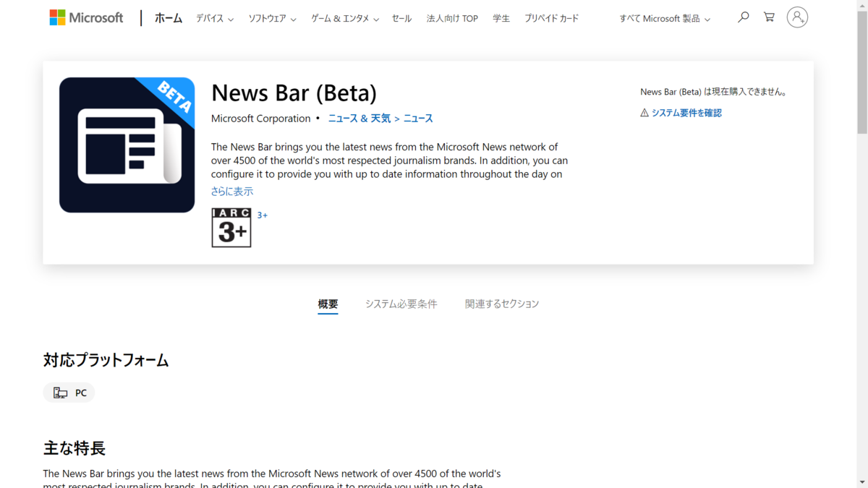Screen dimensions: 868x488
Task: Click the scrollbar up arrow
Action: (x=862, y=5)
